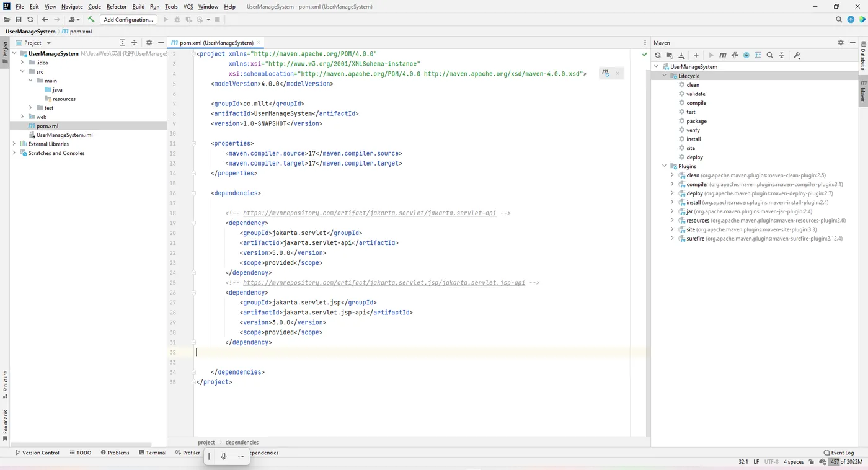Collapse the Maven Plugins node

665,166
